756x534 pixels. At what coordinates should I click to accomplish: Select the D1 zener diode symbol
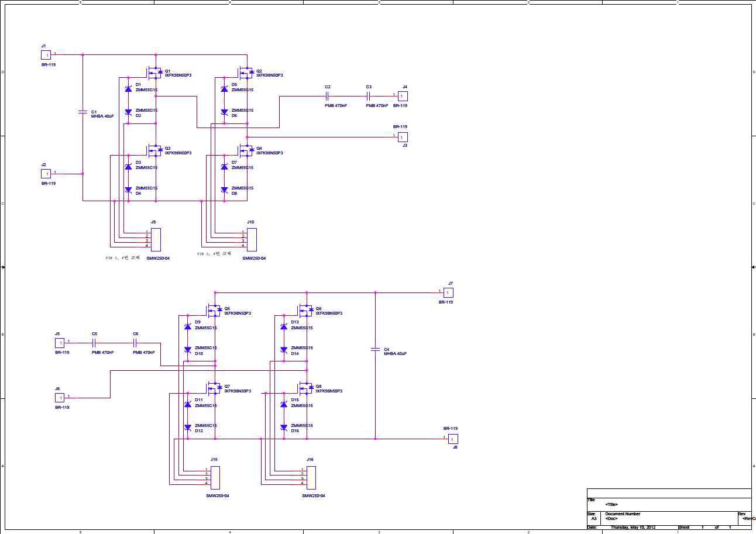[128, 89]
